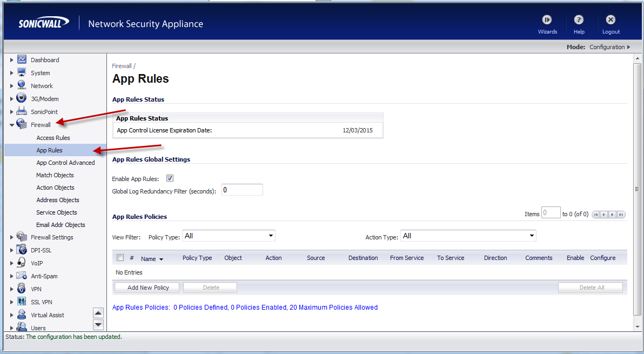The height and width of the screenshot is (354, 644).
Task: Open the Mode Configuration arrow menu
Action: click(628, 47)
